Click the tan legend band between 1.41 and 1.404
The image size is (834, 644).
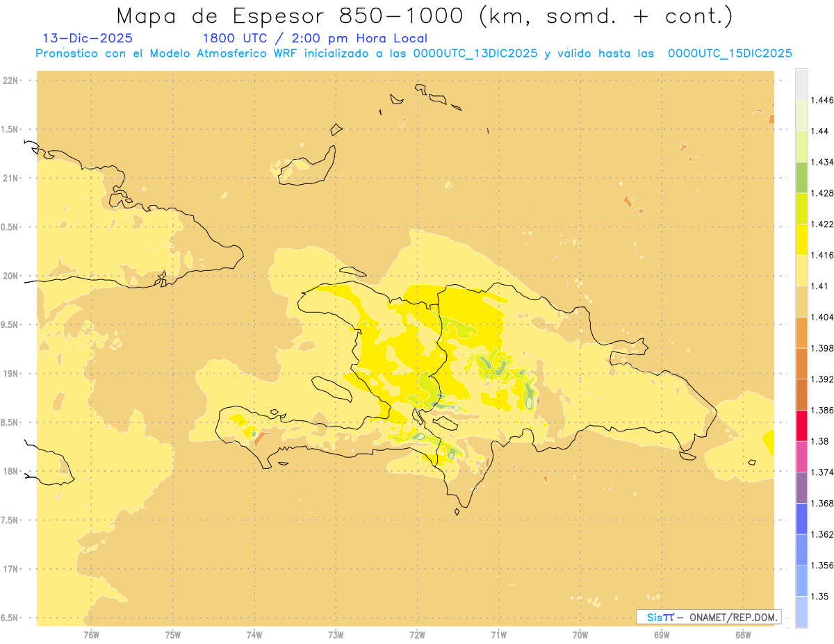tap(801, 302)
